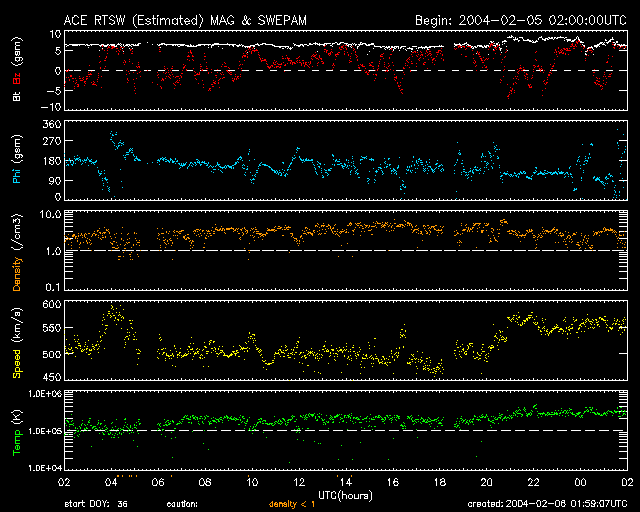Click inside the yellow Speed plot
The image size is (640, 512).
[346, 341]
